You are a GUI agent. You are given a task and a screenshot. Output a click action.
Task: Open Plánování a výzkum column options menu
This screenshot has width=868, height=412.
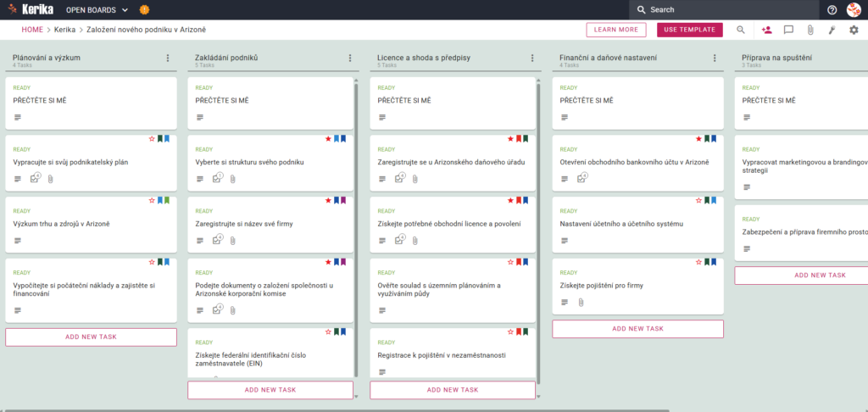pyautogui.click(x=168, y=58)
